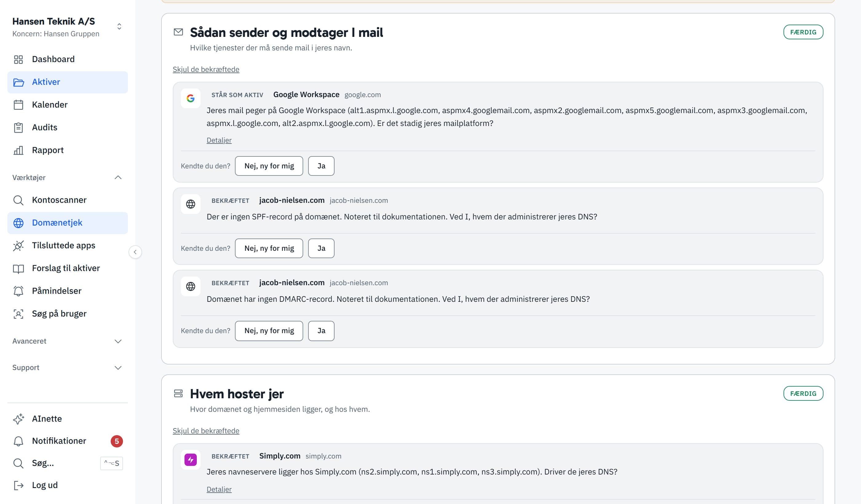This screenshot has width=861, height=504.
Task: Open the Audits page
Action: [x=68, y=128]
